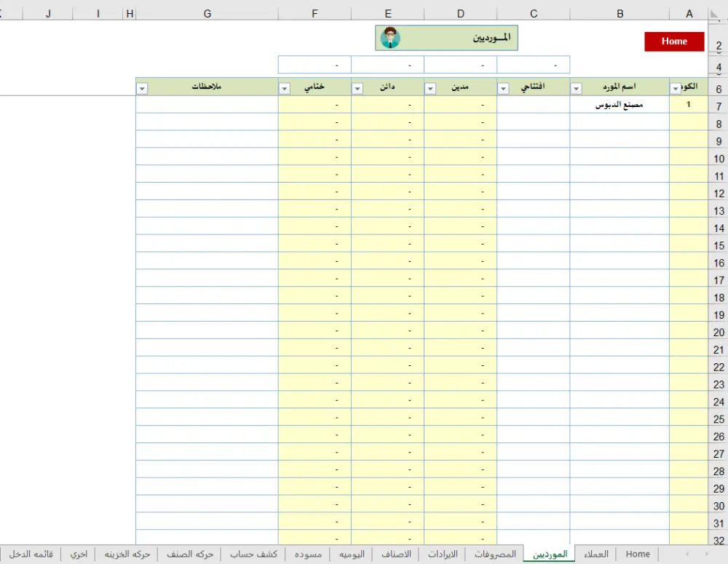Open filter dropdown on مدين column

430,87
